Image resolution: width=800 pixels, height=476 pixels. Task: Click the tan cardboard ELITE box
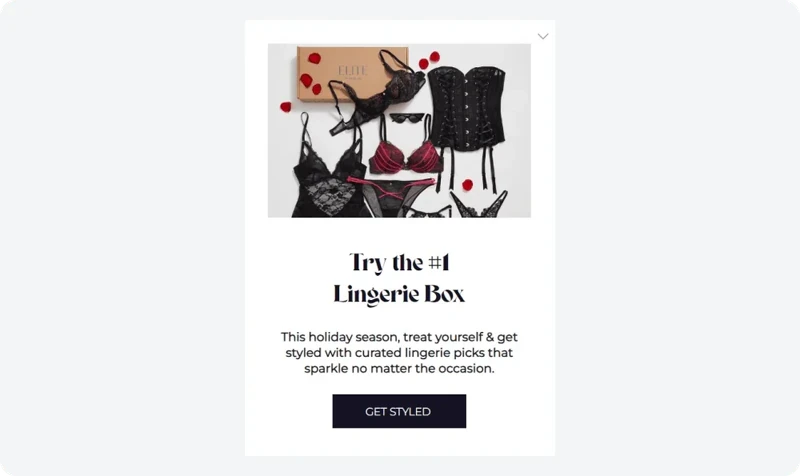(352, 74)
